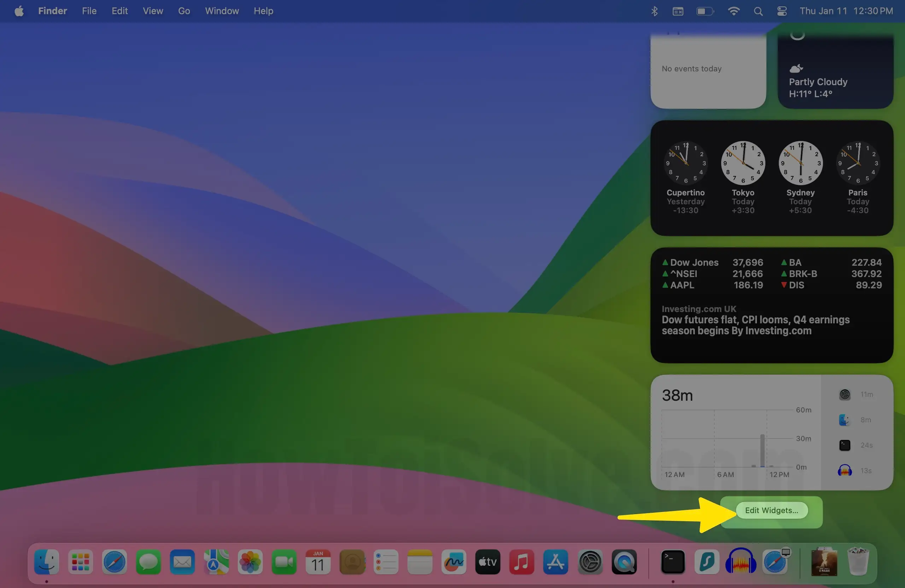Open the Go menu
The width and height of the screenshot is (905, 588).
184,11
